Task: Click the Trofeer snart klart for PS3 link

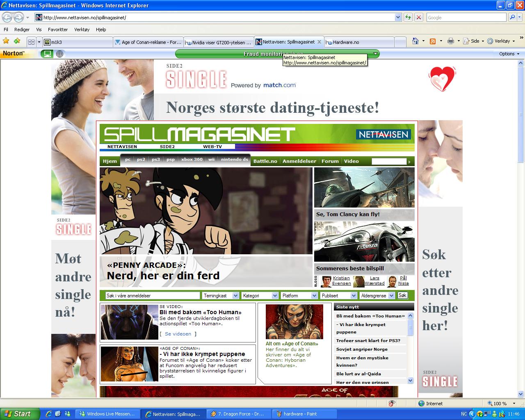Action: tap(368, 340)
